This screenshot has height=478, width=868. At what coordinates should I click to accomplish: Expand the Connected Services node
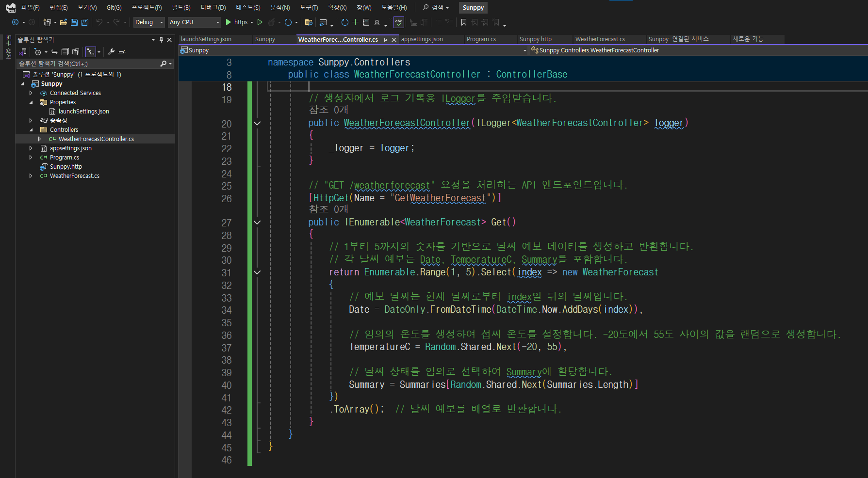[31, 93]
